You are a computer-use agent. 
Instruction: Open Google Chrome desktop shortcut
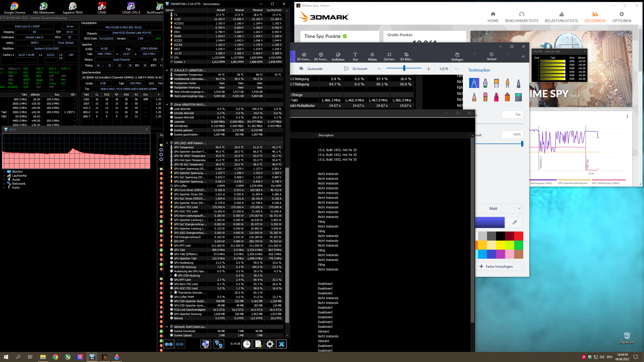15,8
